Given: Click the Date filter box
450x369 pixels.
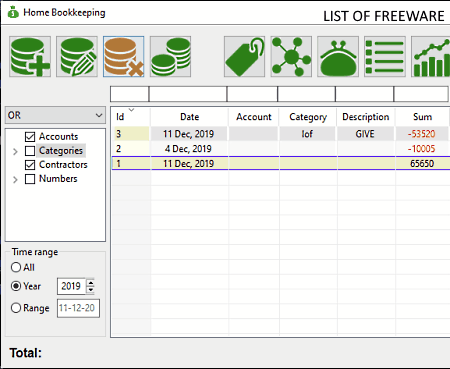Looking at the screenshot, I should coord(188,94).
